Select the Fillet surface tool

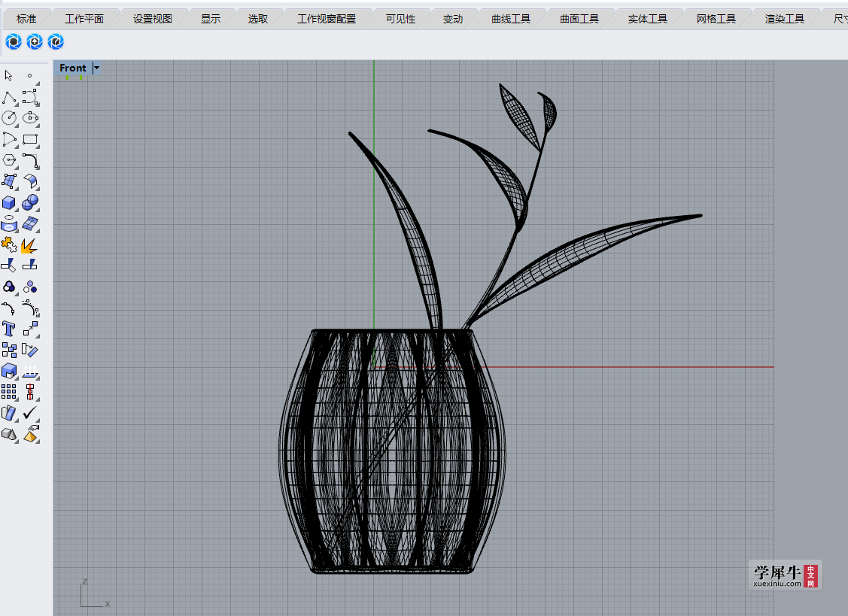(x=30, y=182)
